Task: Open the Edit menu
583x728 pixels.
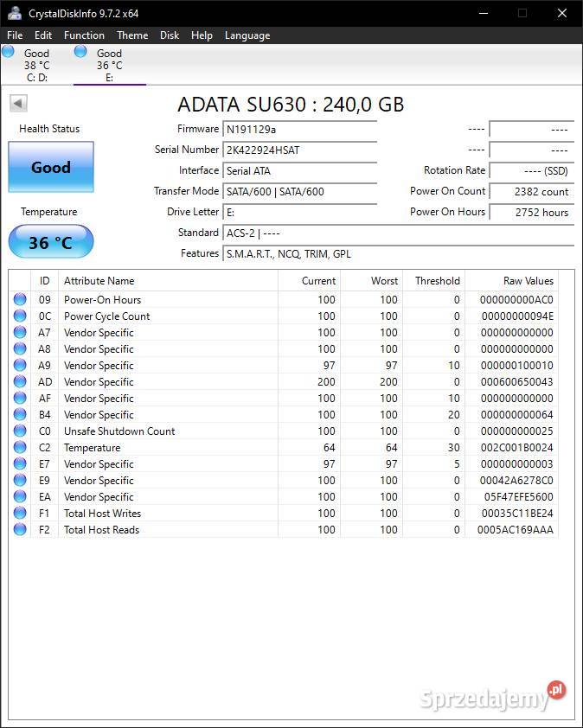Action: pyautogui.click(x=43, y=35)
